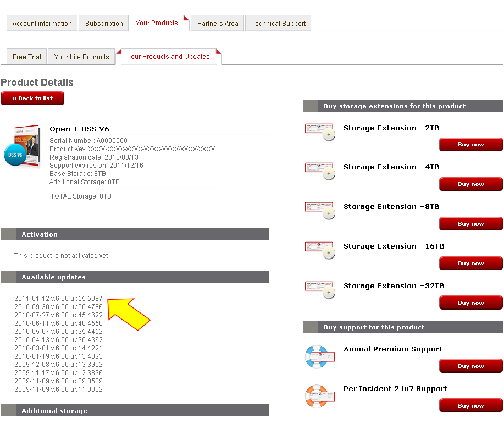Click the Available updates section header
The height and width of the screenshot is (423, 504).
tap(135, 277)
